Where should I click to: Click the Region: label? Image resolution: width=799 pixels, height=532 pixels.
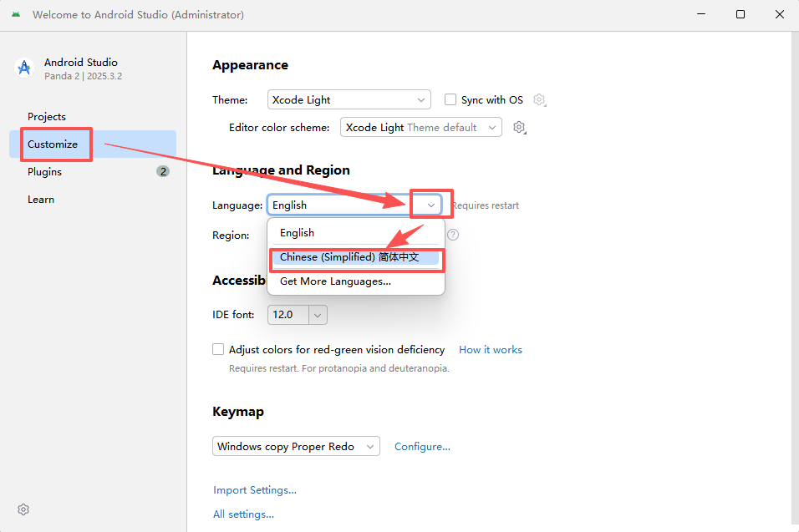click(231, 236)
